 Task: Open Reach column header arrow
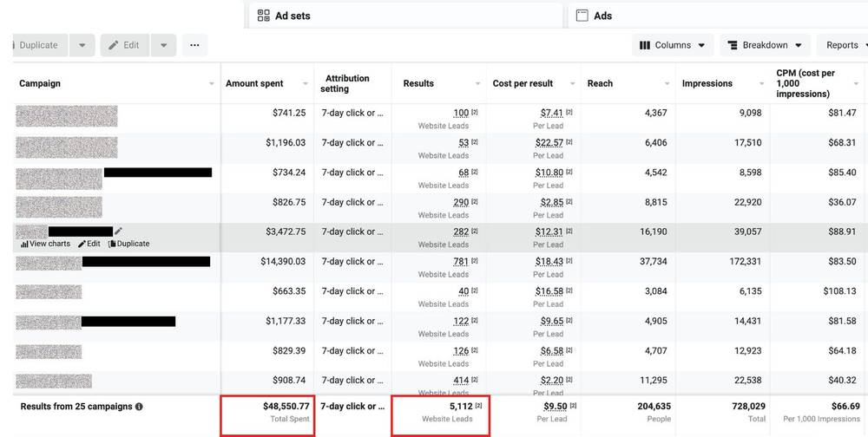pos(667,84)
